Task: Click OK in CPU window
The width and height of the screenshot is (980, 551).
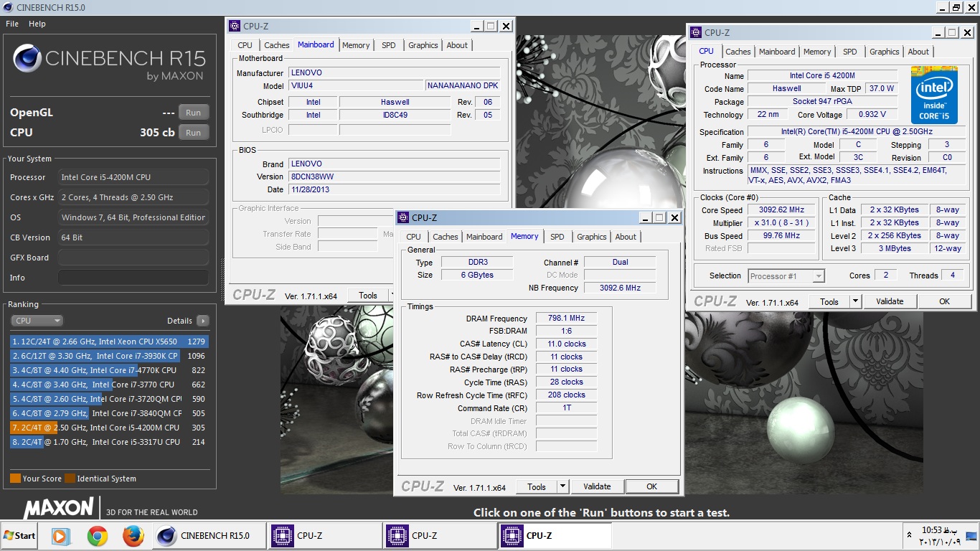Action: [x=944, y=301]
